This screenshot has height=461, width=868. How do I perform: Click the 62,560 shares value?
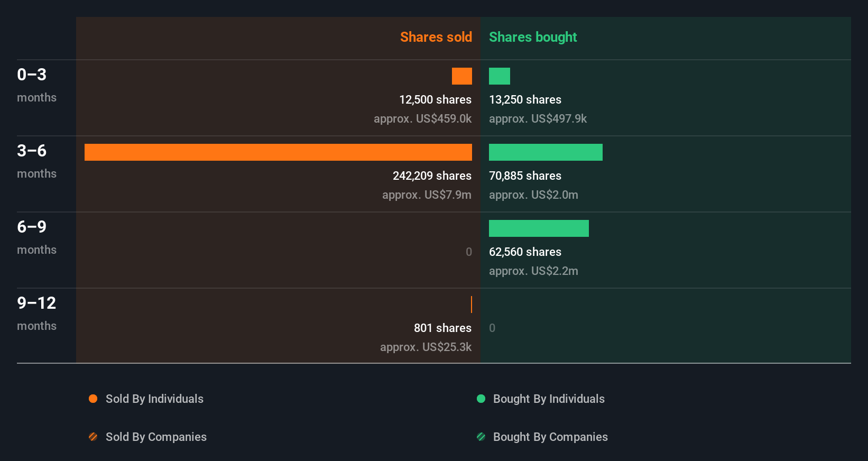tap(525, 252)
